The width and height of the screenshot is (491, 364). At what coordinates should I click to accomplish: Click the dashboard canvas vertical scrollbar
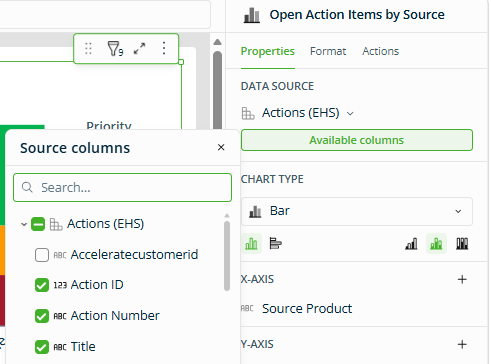tap(218, 90)
